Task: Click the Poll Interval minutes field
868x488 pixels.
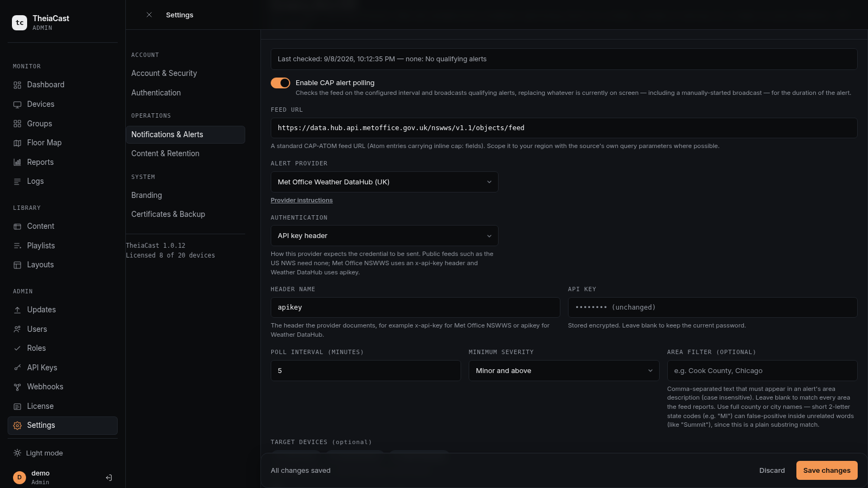Action: (366, 371)
